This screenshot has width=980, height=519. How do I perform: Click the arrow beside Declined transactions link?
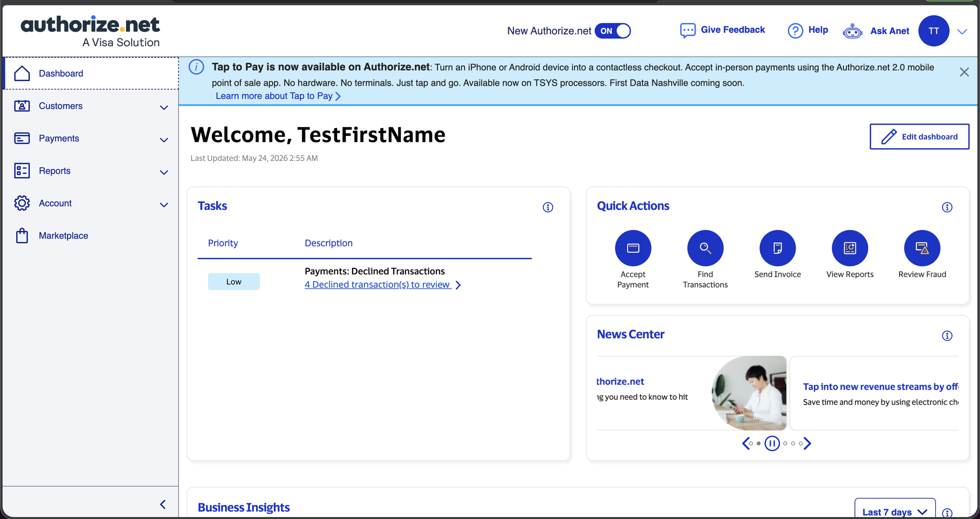click(458, 285)
